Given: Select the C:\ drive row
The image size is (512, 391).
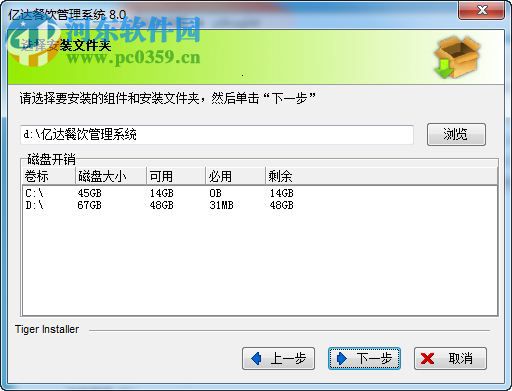Looking at the screenshot, I should click(260, 193).
